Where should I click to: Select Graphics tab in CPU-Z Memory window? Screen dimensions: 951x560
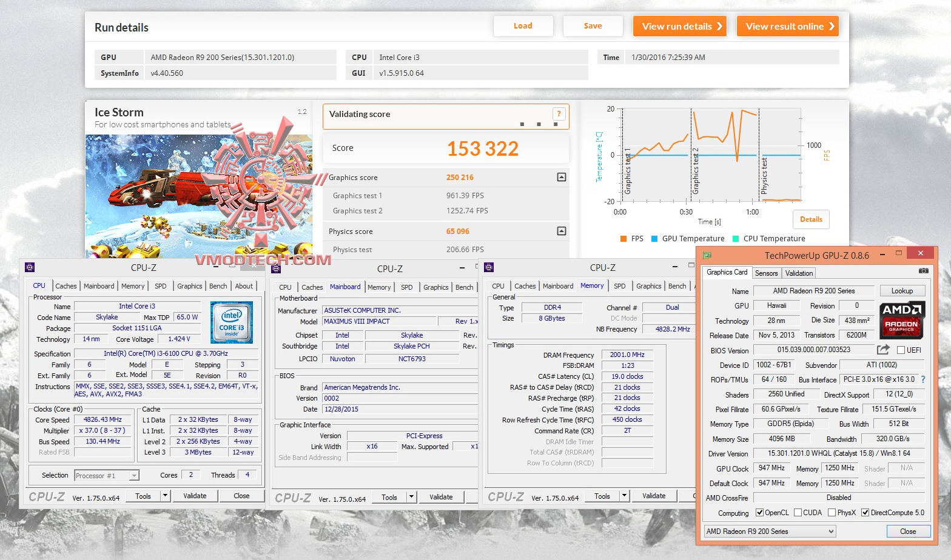648,286
